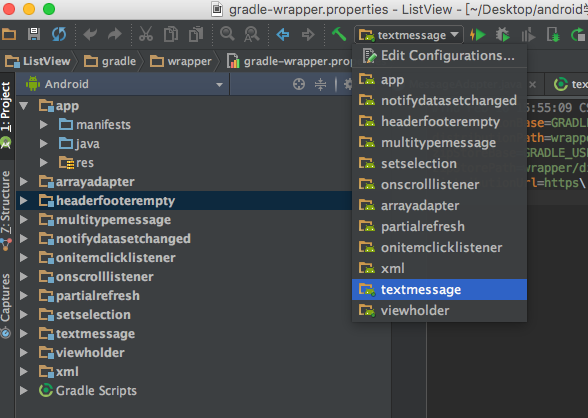Click the Collapse All icon in Project panel
The width and height of the screenshot is (588, 418).
320,84
